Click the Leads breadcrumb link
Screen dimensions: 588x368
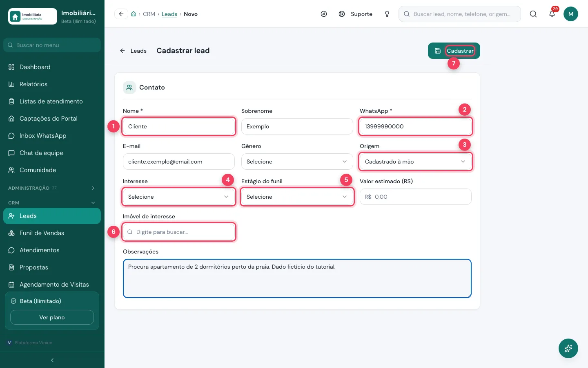(x=169, y=14)
